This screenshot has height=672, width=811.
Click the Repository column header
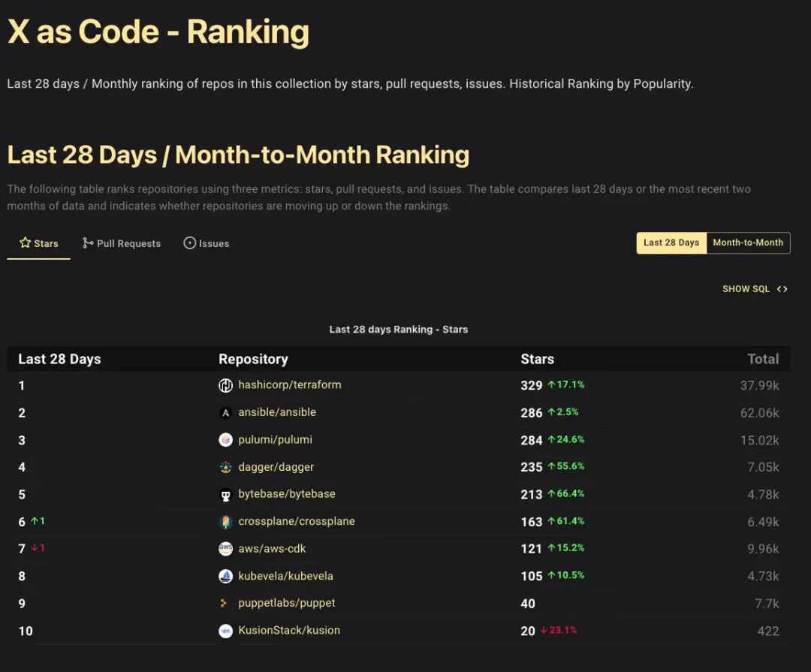tap(254, 359)
